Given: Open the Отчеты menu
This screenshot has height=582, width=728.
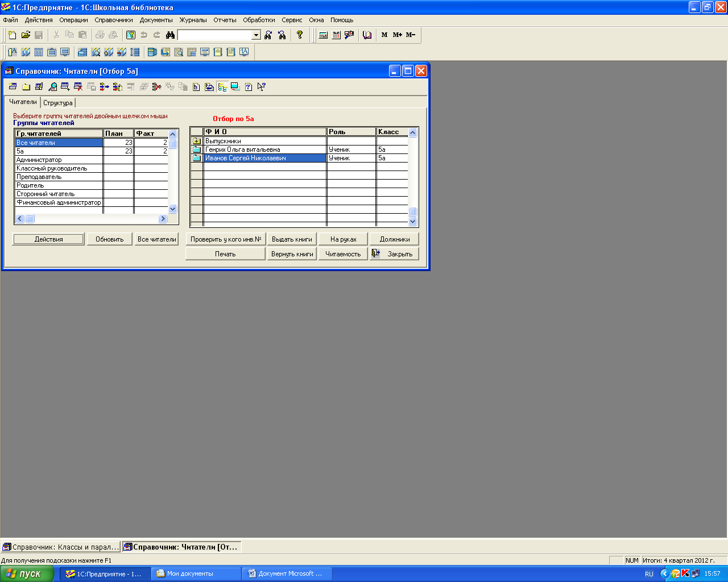Looking at the screenshot, I should coord(225,20).
